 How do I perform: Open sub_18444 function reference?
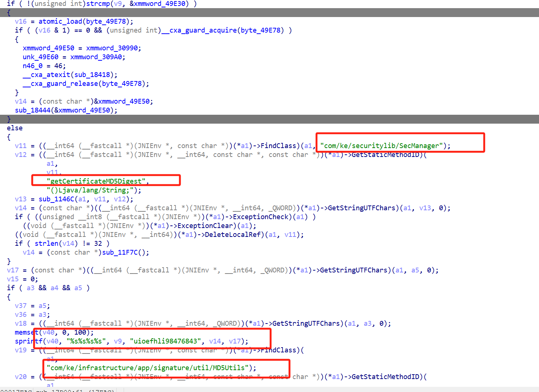[33, 110]
